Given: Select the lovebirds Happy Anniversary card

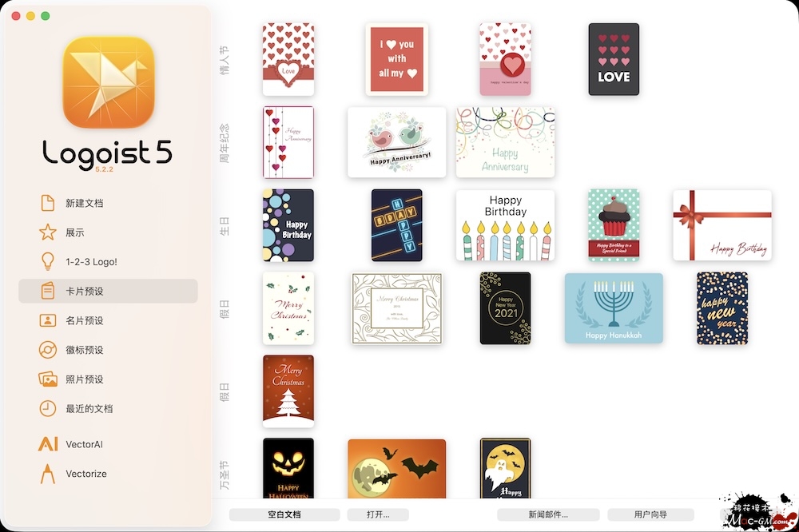Looking at the screenshot, I should click(396, 142).
